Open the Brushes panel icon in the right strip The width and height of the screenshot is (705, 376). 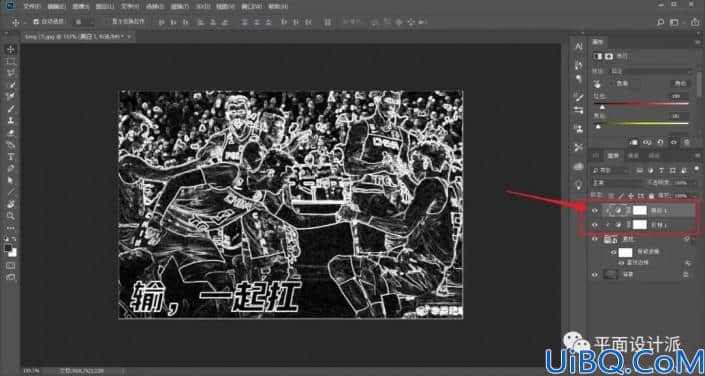[x=579, y=96]
